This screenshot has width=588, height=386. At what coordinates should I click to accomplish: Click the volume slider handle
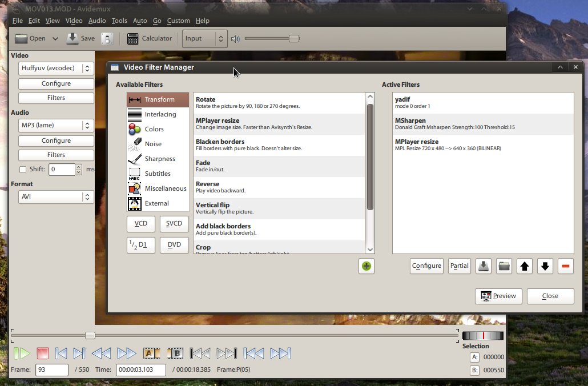[x=294, y=39]
